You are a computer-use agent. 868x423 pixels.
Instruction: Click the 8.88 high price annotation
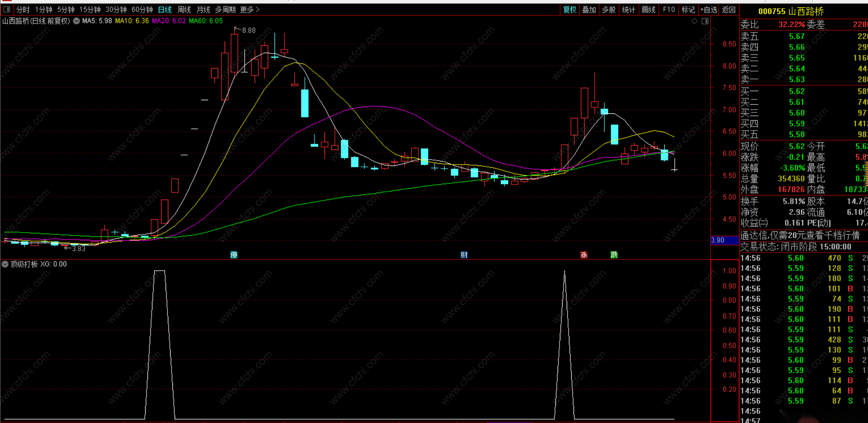pyautogui.click(x=249, y=30)
